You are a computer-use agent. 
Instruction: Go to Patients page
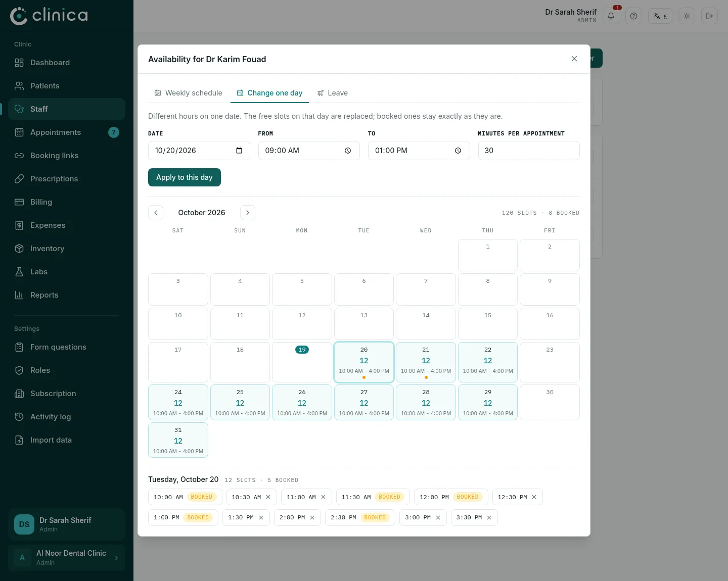(67, 86)
